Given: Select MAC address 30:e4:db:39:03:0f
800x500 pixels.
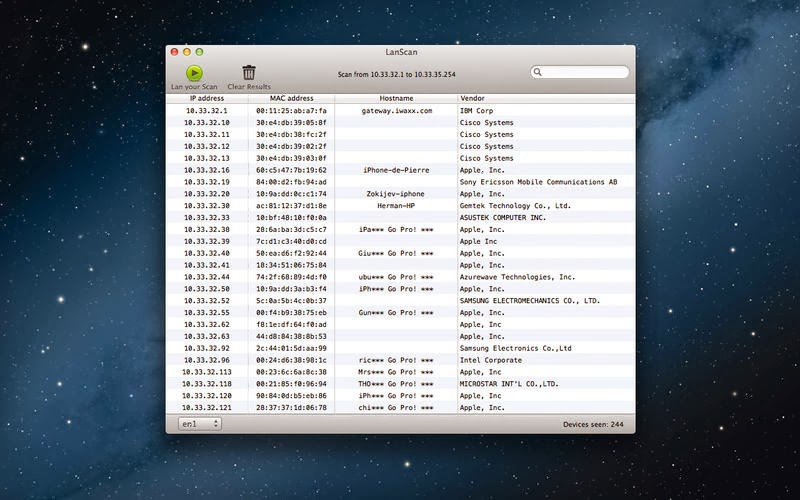Looking at the screenshot, I should click(291, 158).
